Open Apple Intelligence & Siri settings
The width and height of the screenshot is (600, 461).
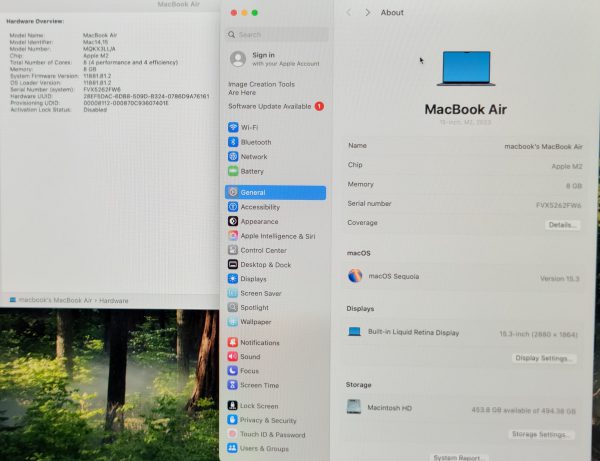(x=277, y=236)
